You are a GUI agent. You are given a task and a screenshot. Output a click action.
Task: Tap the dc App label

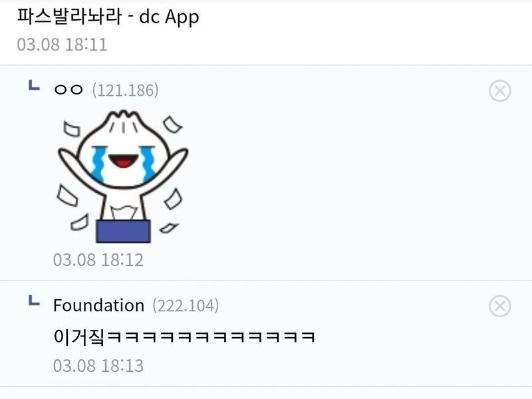tap(169, 17)
